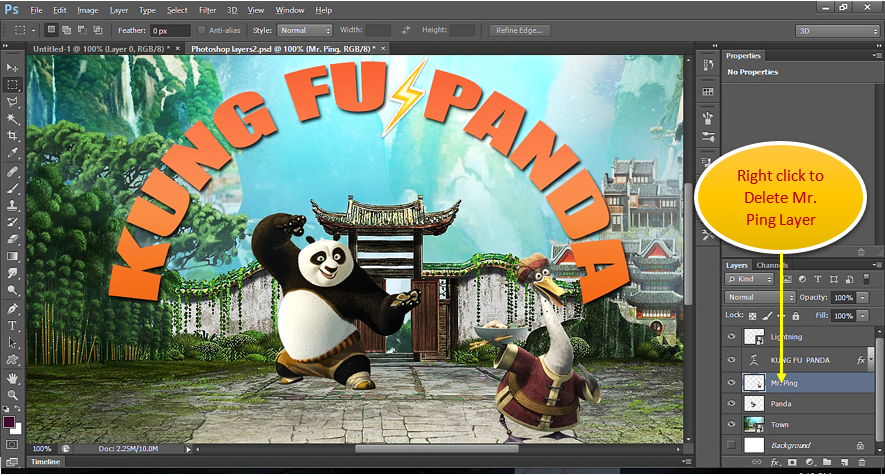
Task: Click the trash icon in Layers panel
Action: point(863,463)
